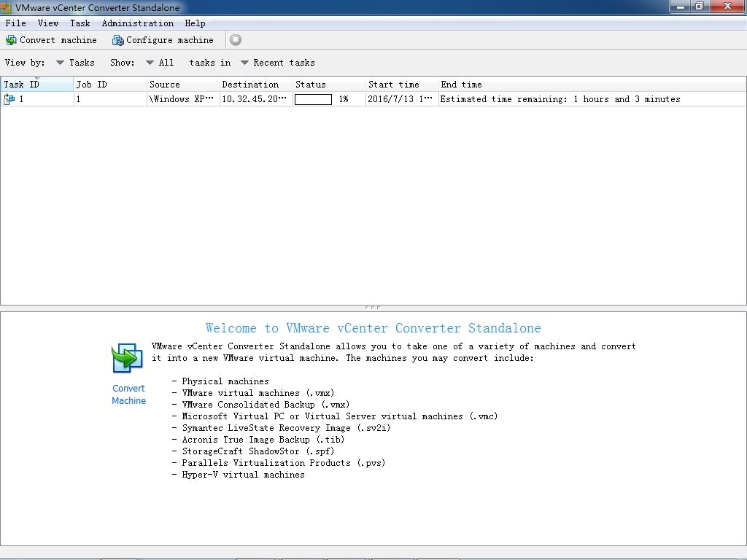Click the 1% status text
Image resolution: width=747 pixels, height=560 pixels.
tap(344, 99)
